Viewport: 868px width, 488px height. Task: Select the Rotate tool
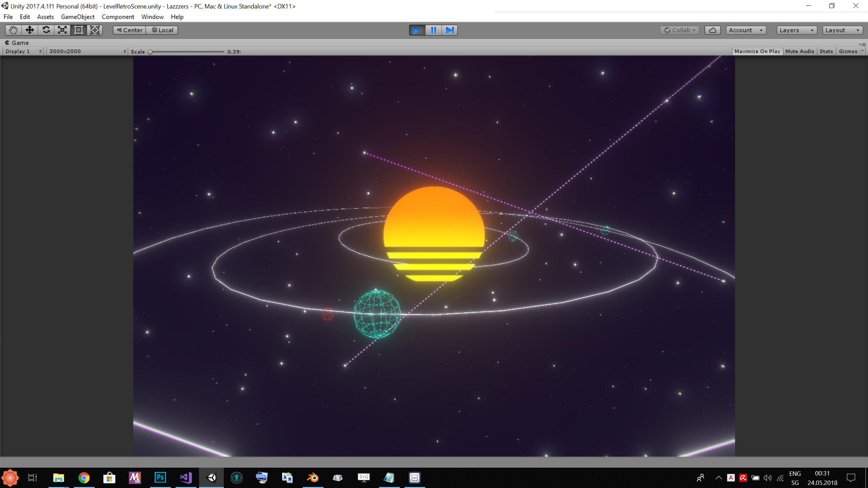coord(46,30)
